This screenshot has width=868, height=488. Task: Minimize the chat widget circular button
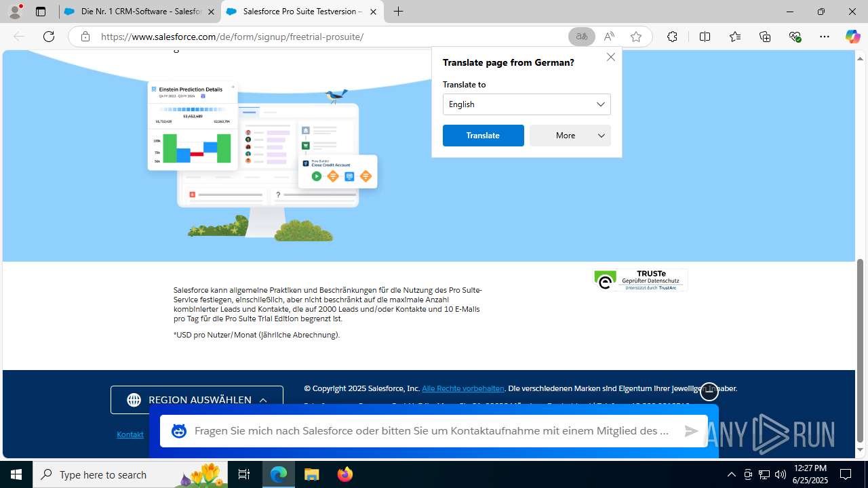pyautogui.click(x=709, y=391)
